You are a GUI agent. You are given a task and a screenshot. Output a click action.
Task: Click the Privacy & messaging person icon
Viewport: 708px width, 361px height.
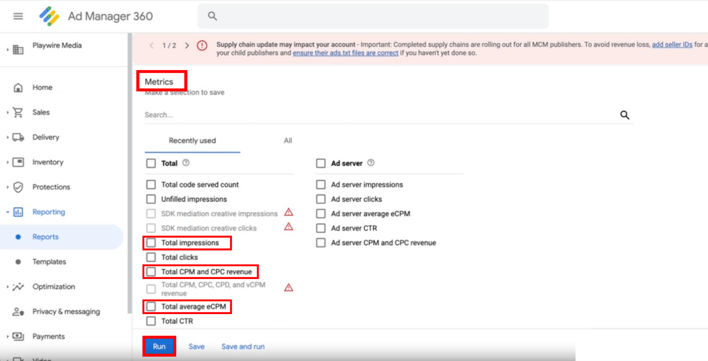[18, 311]
